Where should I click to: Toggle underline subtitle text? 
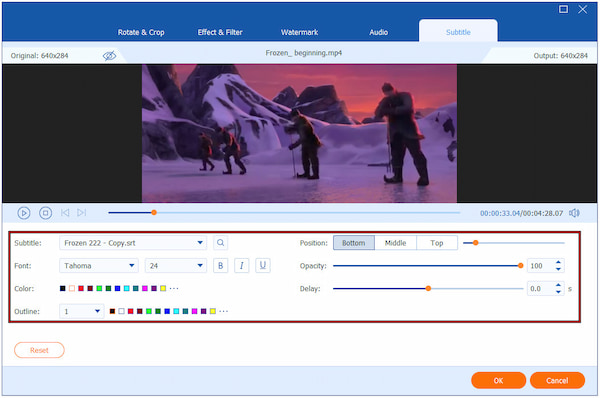[x=263, y=266]
